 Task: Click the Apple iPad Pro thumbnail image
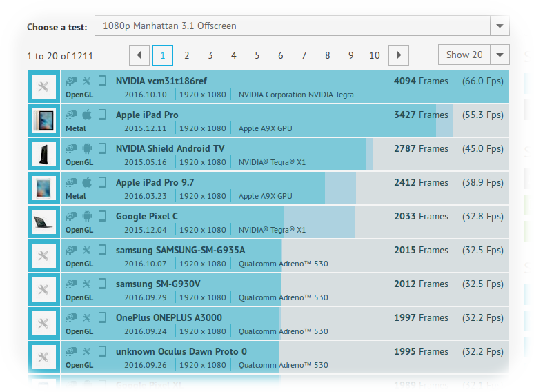click(x=43, y=121)
